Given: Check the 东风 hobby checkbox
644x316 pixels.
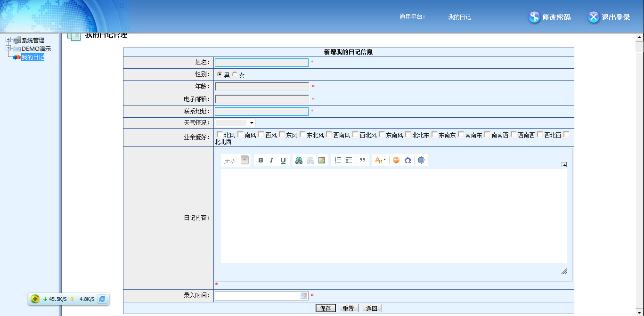Looking at the screenshot, I should pyautogui.click(x=282, y=134).
